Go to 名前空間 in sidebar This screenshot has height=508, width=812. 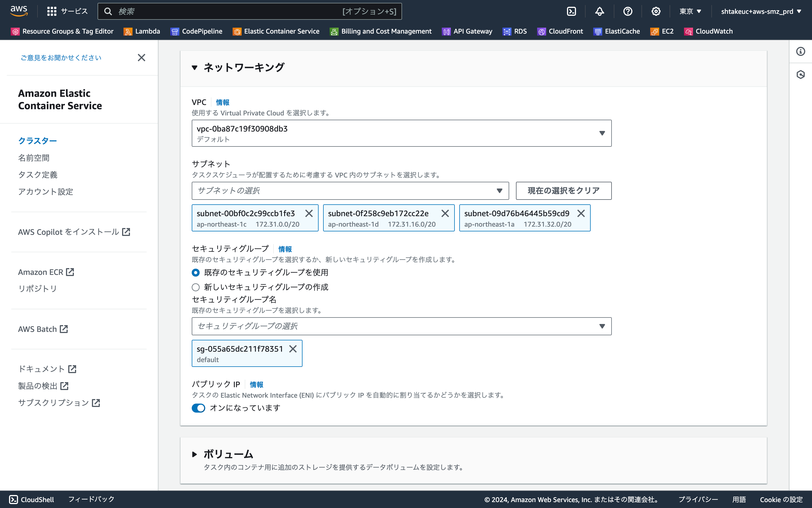pyautogui.click(x=34, y=157)
